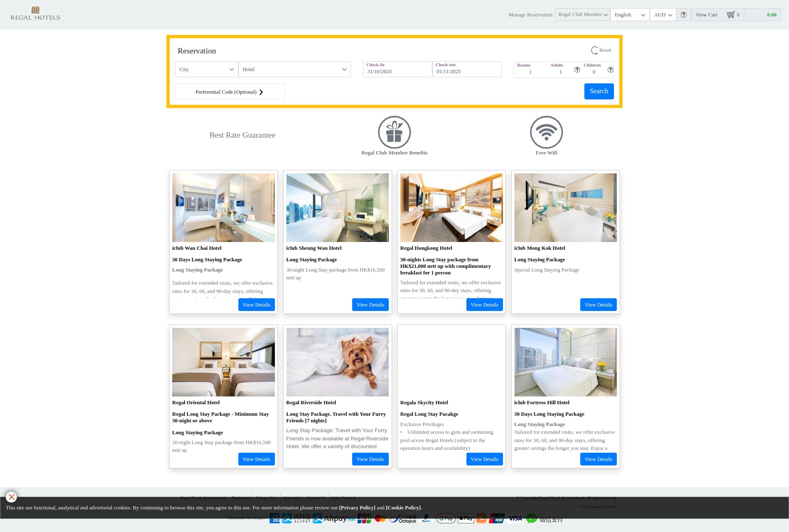Click the iclub Mong Kok Hotel room photo
The height and width of the screenshot is (532, 789).
pos(565,207)
